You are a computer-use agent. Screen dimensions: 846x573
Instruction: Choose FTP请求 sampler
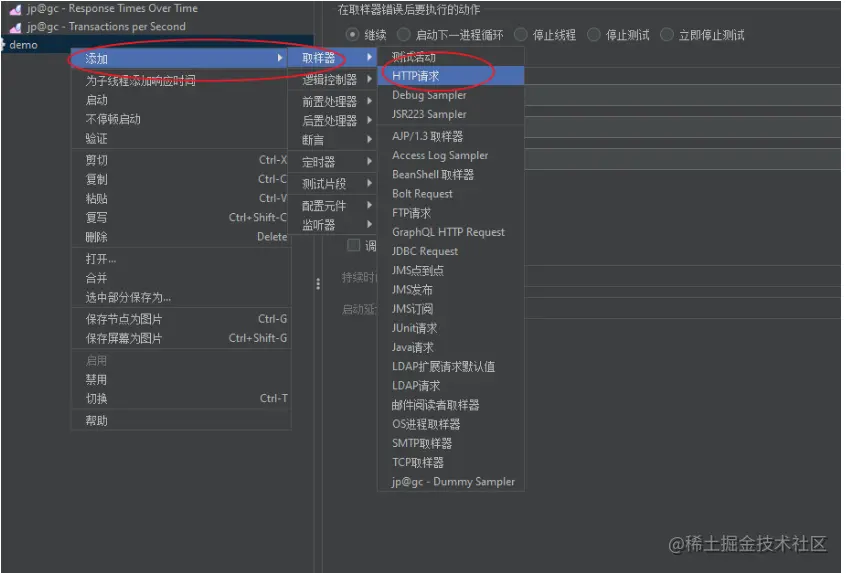coord(451,213)
